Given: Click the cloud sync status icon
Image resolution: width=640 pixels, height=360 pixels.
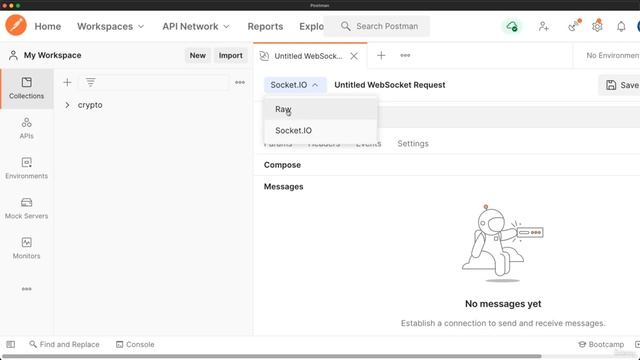Looking at the screenshot, I should [x=512, y=27].
